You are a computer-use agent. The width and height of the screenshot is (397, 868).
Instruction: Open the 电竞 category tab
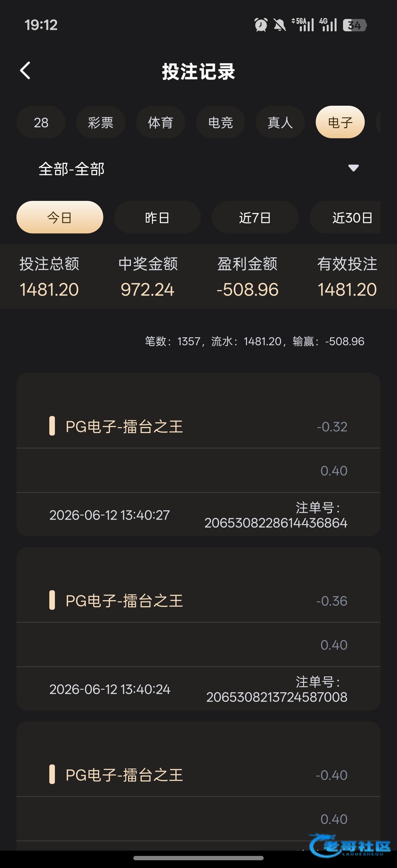click(221, 122)
